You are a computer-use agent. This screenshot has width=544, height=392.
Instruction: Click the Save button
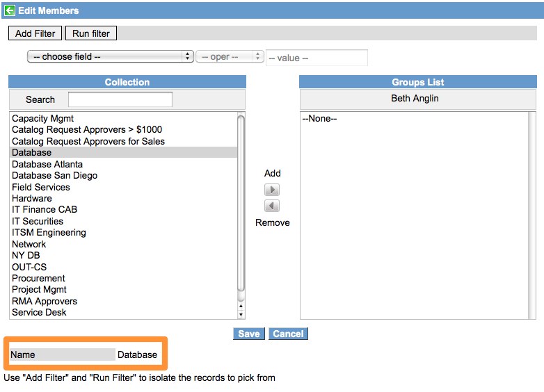tap(248, 334)
